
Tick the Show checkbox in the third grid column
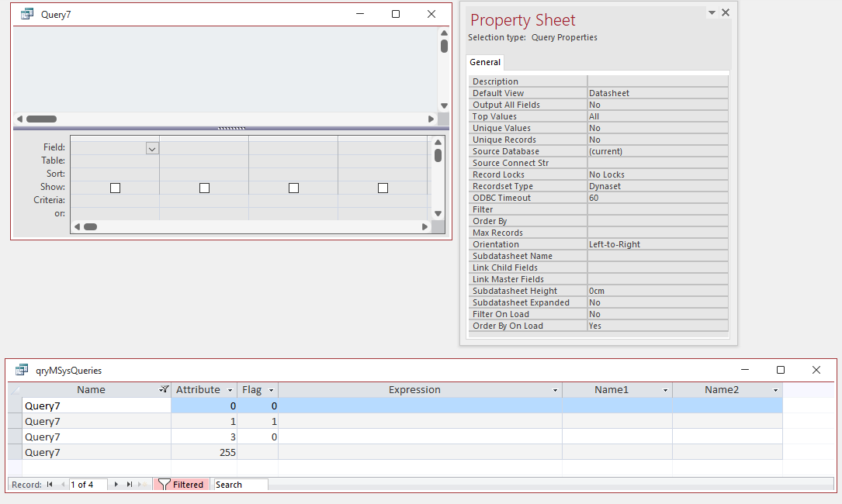(293, 188)
